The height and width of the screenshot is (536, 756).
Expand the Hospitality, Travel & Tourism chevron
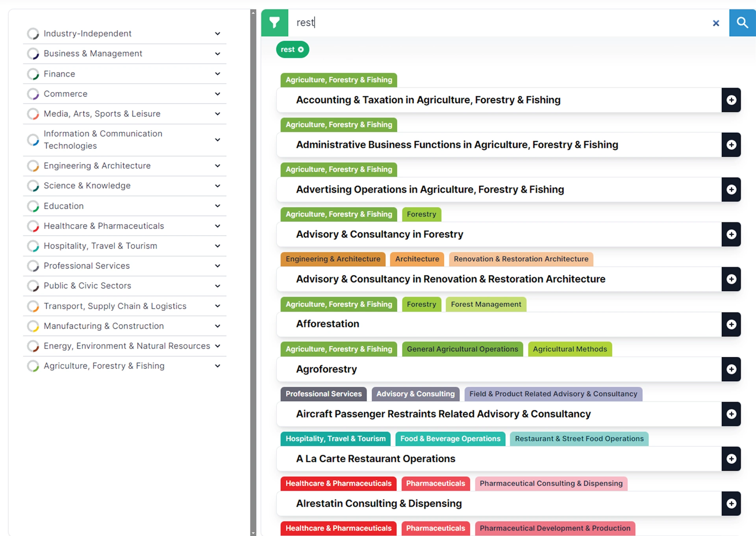[217, 246]
